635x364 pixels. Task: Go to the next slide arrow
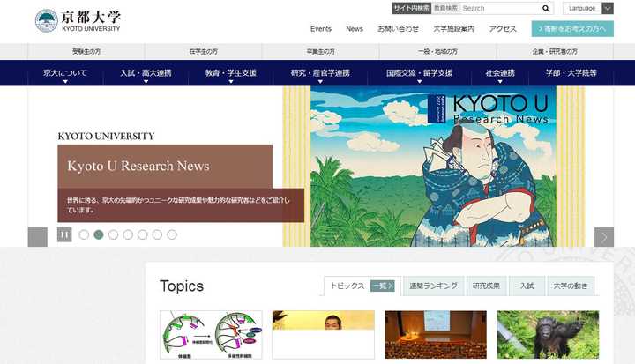pos(604,237)
